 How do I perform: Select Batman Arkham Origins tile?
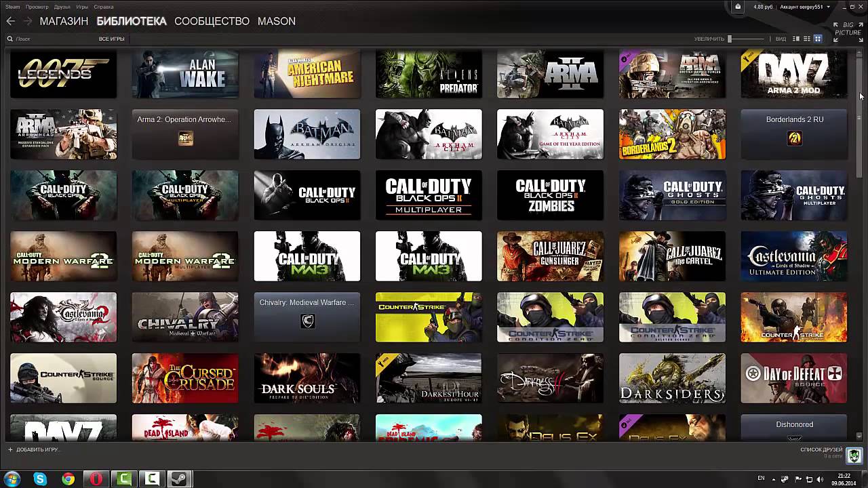[307, 134]
